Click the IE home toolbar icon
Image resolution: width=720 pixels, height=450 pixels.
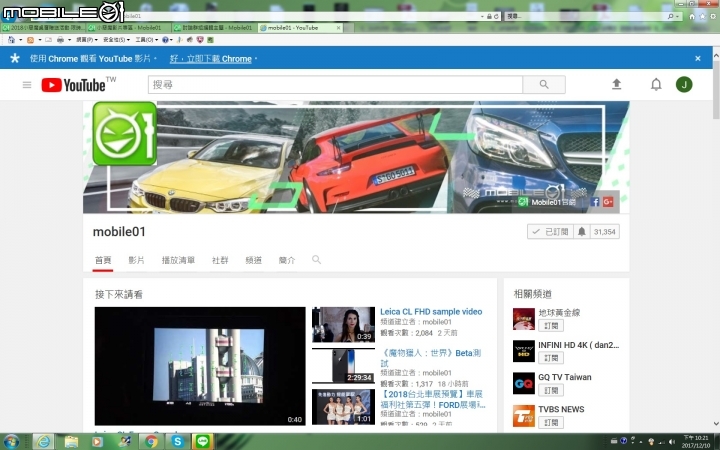coord(692,17)
